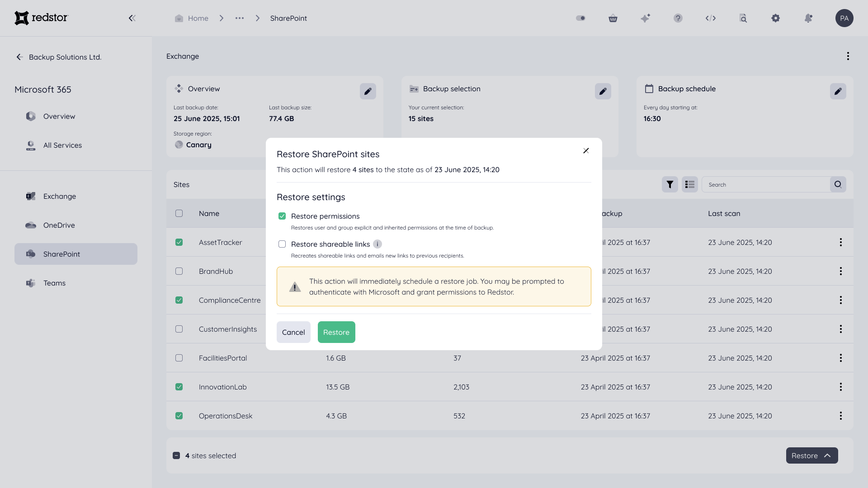Cancel the restore dialog

click(293, 332)
